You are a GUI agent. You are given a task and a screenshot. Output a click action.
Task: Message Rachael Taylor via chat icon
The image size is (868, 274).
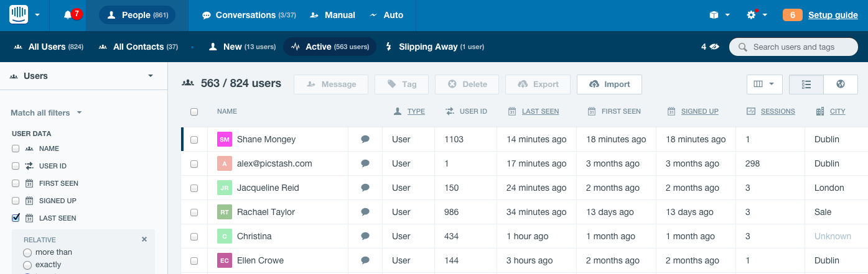(x=365, y=212)
